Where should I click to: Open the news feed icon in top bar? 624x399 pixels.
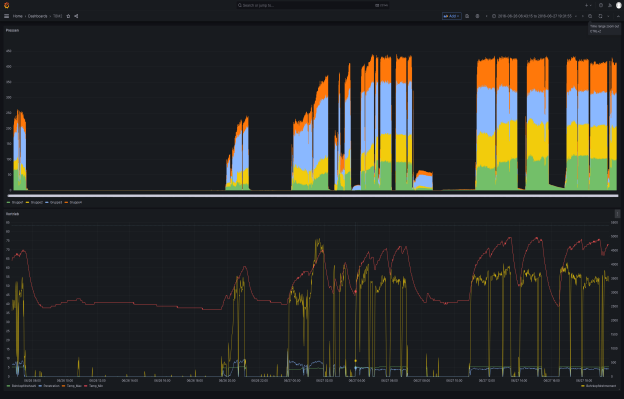click(x=610, y=5)
